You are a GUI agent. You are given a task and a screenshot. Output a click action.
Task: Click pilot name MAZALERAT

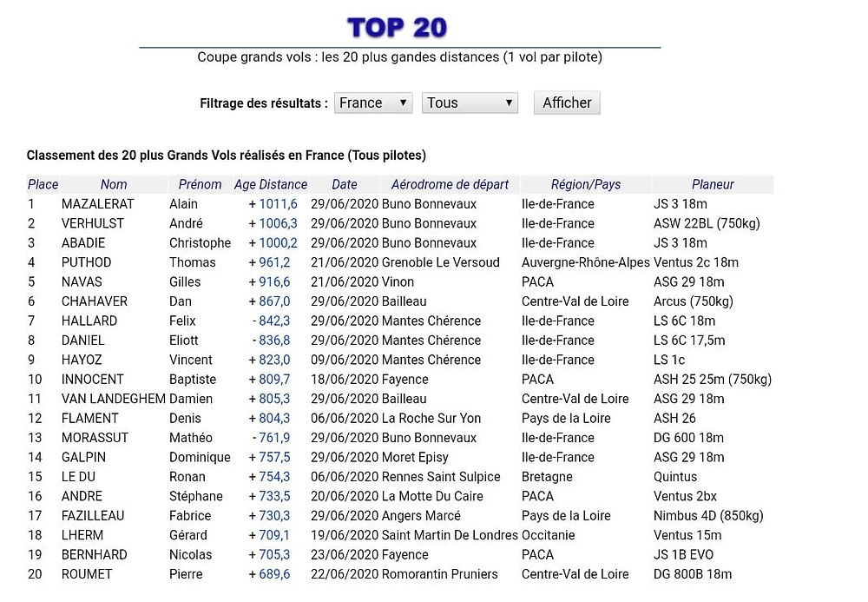pyautogui.click(x=97, y=204)
